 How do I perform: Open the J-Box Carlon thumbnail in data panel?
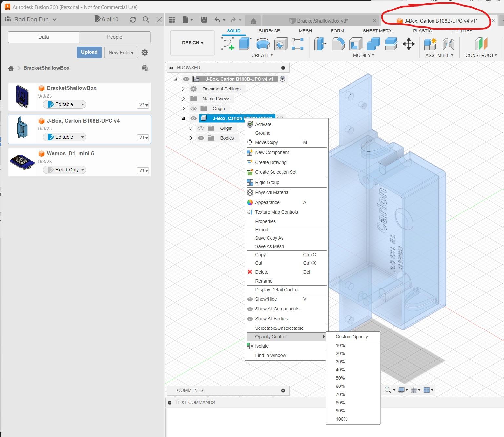(x=22, y=127)
